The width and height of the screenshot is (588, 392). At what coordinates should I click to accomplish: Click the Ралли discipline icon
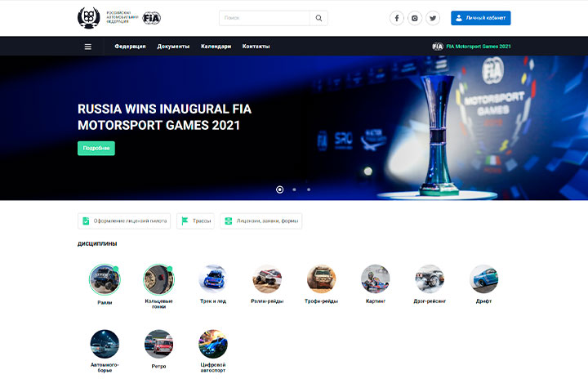(x=105, y=279)
